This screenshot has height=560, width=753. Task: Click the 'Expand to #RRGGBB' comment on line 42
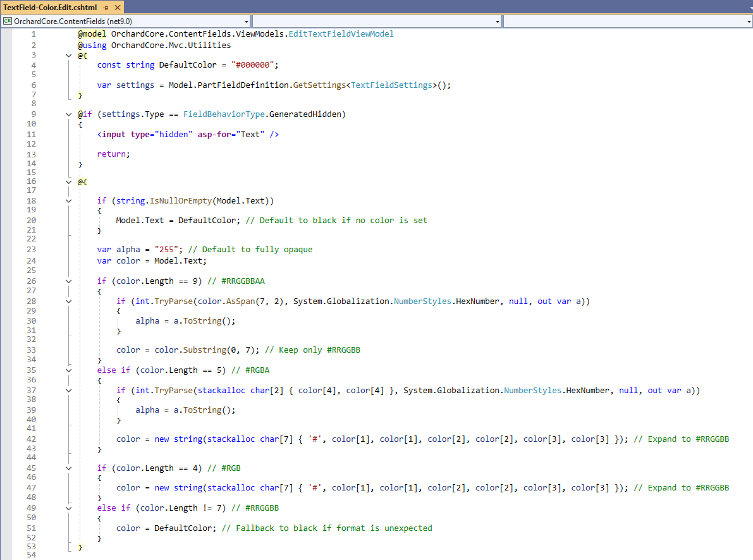click(682, 439)
